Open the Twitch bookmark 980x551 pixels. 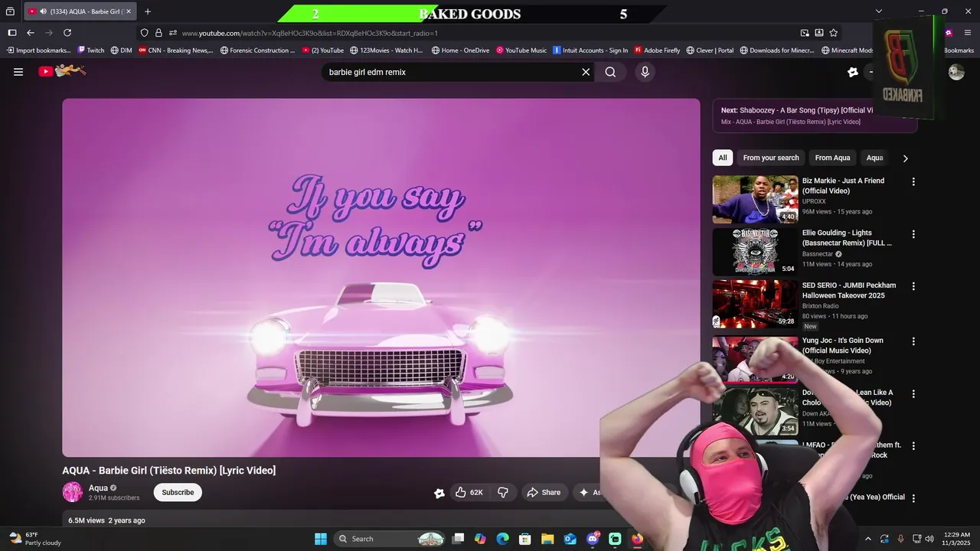point(90,51)
